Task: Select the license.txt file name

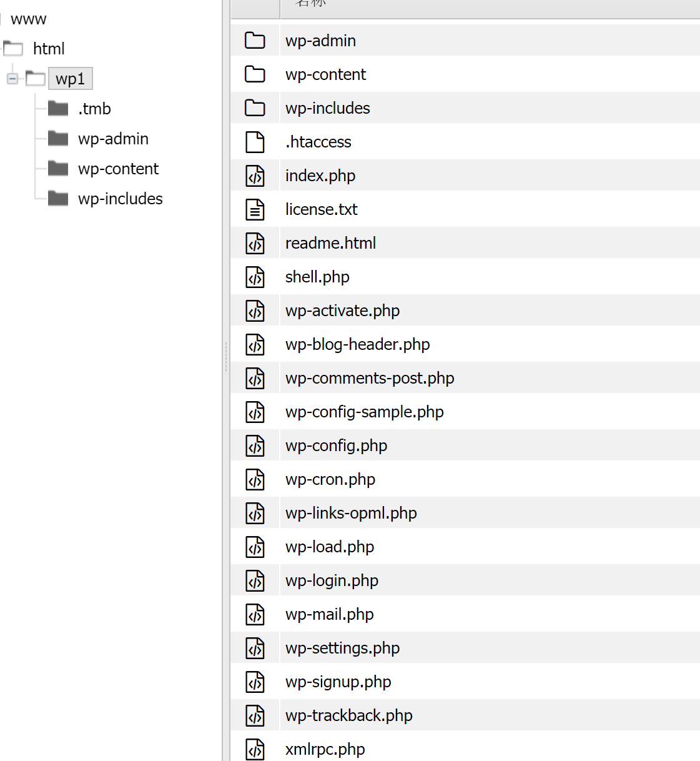Action: [322, 209]
